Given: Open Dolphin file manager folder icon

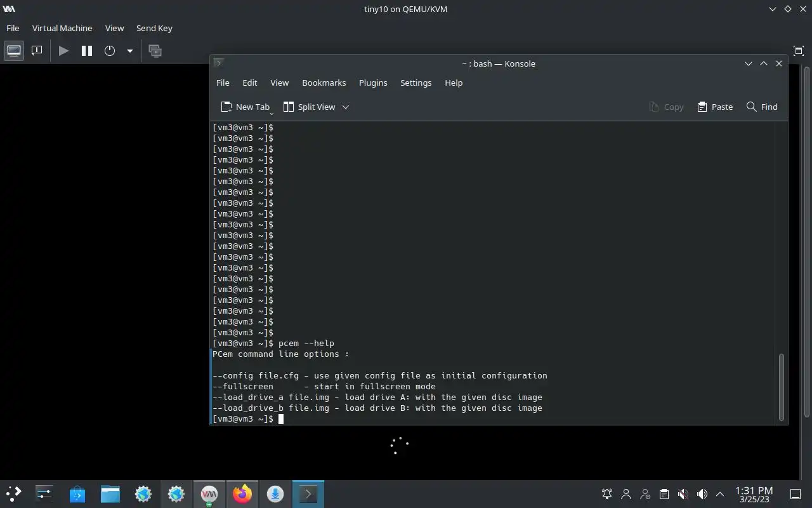Looking at the screenshot, I should (110, 493).
